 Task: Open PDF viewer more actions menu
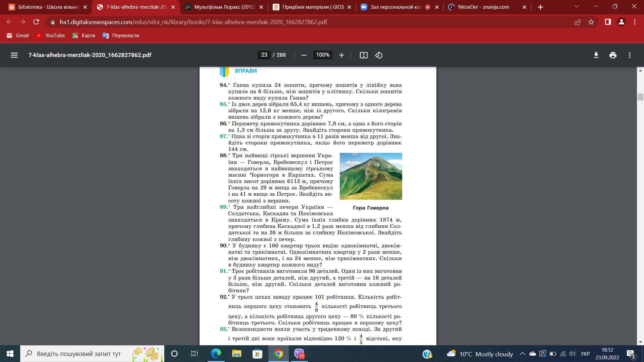pos(630,55)
